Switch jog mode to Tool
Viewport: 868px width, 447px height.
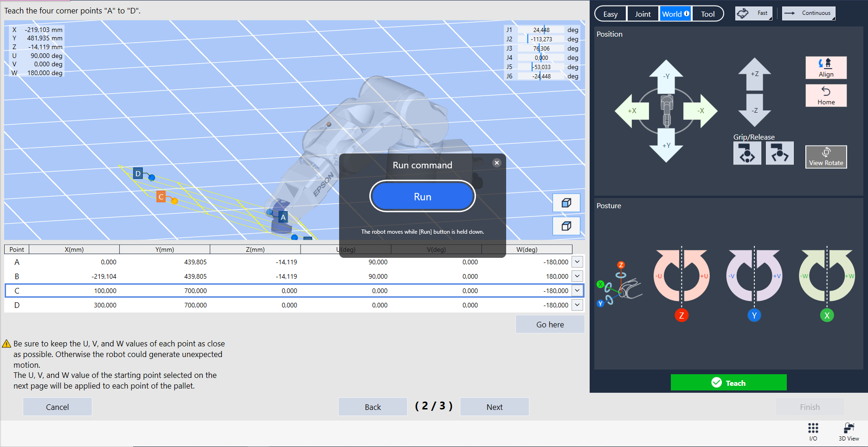click(708, 14)
